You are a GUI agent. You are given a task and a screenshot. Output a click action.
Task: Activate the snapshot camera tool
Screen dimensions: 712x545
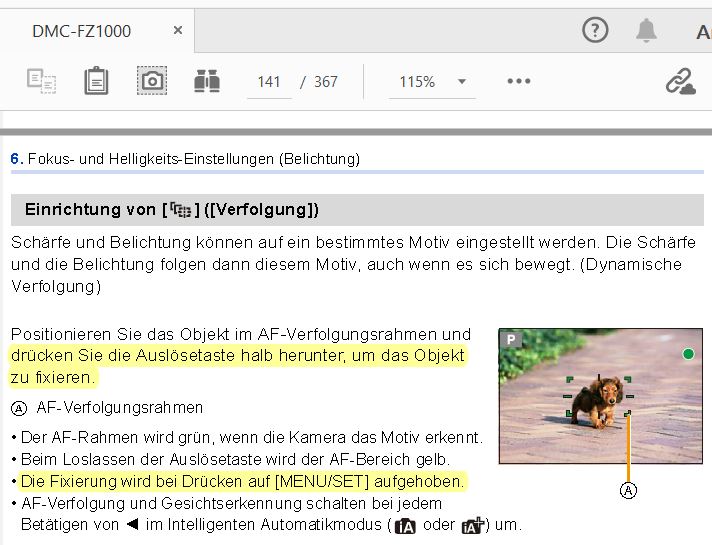pyautogui.click(x=152, y=81)
